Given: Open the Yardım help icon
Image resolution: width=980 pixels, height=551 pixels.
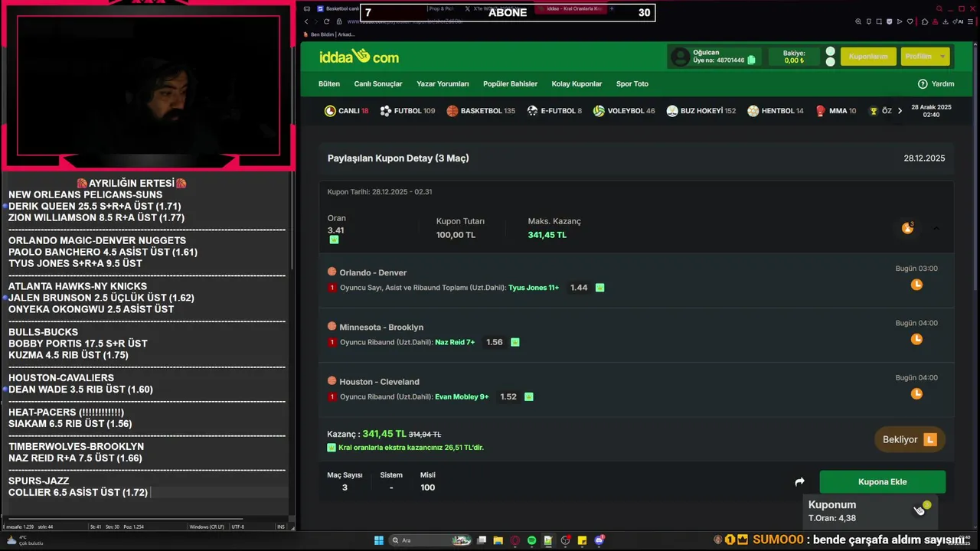Looking at the screenshot, I should pyautogui.click(x=923, y=83).
